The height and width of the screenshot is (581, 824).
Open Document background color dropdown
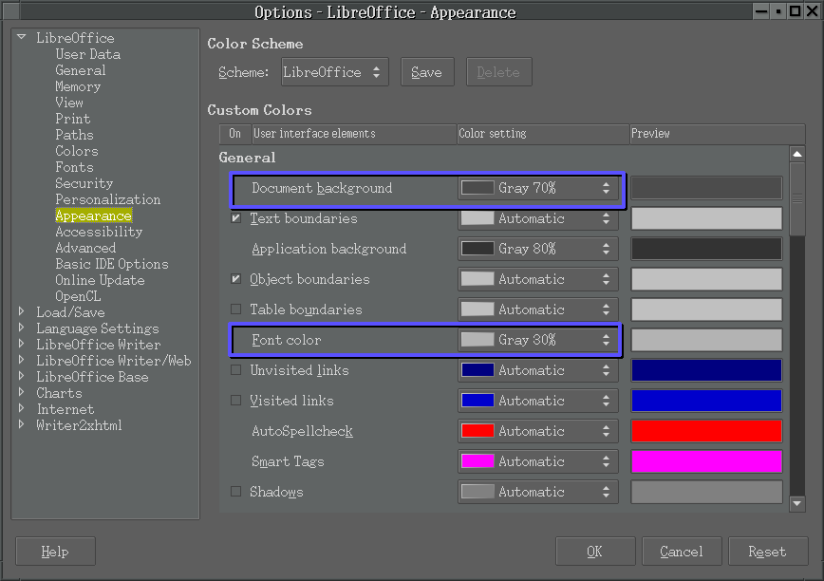(x=537, y=188)
